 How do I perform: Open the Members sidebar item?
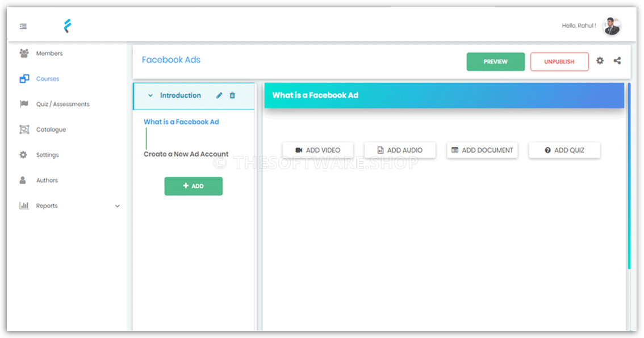coord(49,53)
